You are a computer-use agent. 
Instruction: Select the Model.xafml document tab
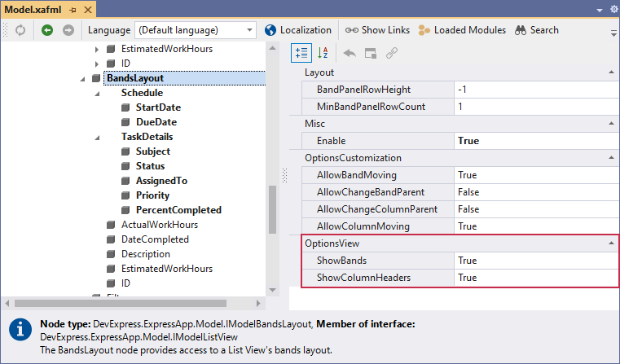33,10
